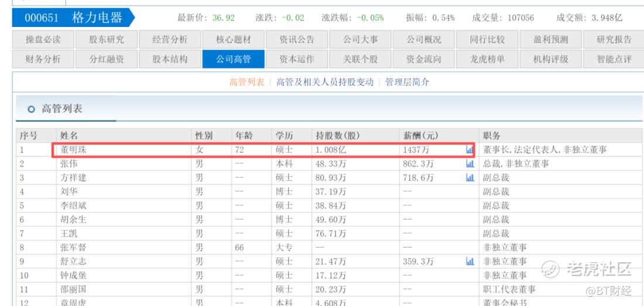This screenshot has height=306, width=644.
Task: Click the 1.008亿 shareholding value
Action: [x=331, y=150]
